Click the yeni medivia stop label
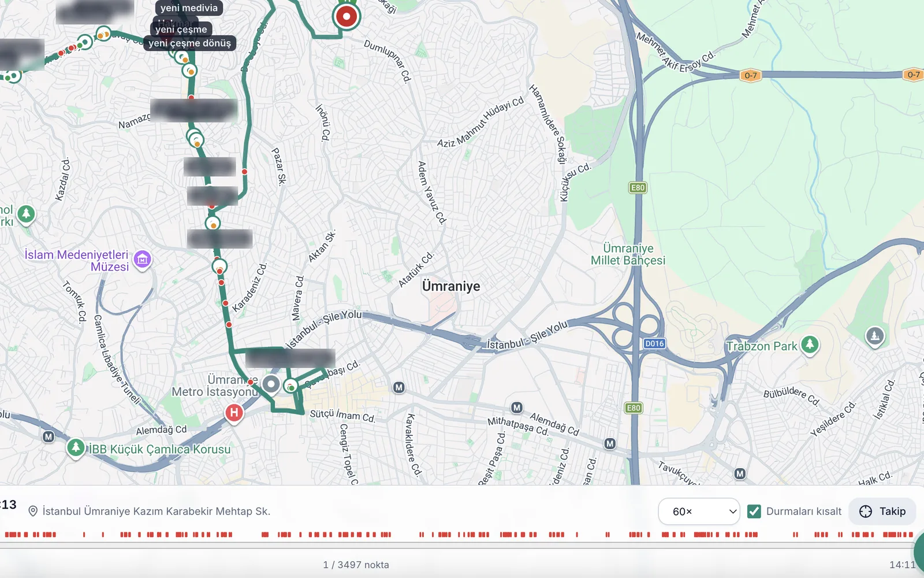 click(189, 8)
